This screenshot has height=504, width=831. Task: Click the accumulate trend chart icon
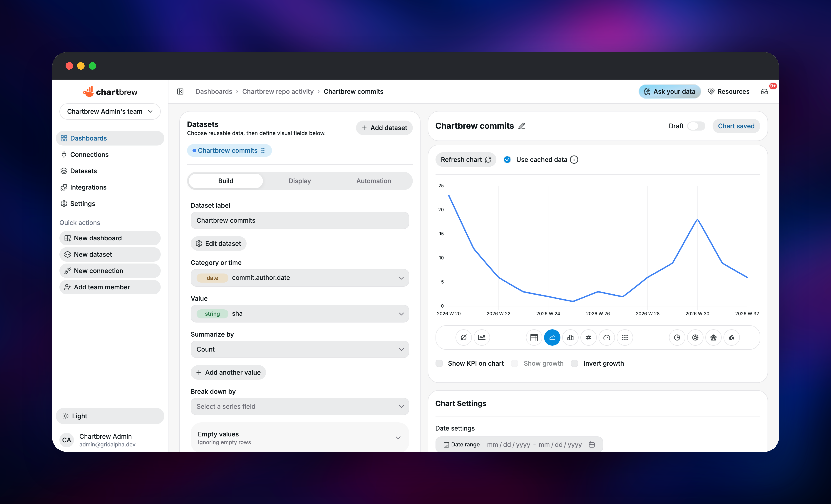(482, 338)
